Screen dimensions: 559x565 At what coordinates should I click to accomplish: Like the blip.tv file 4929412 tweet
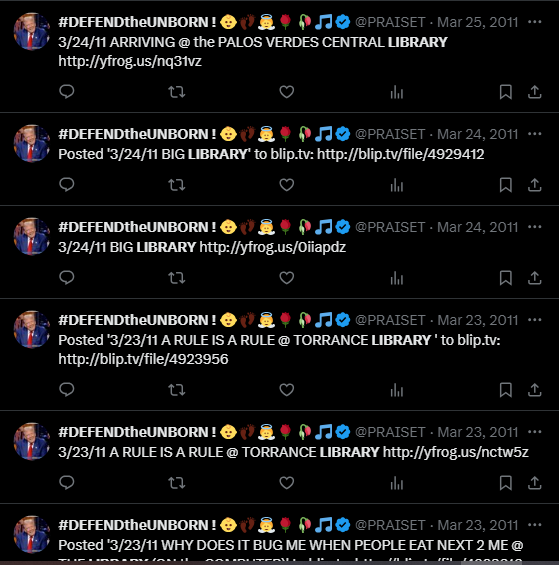287,185
